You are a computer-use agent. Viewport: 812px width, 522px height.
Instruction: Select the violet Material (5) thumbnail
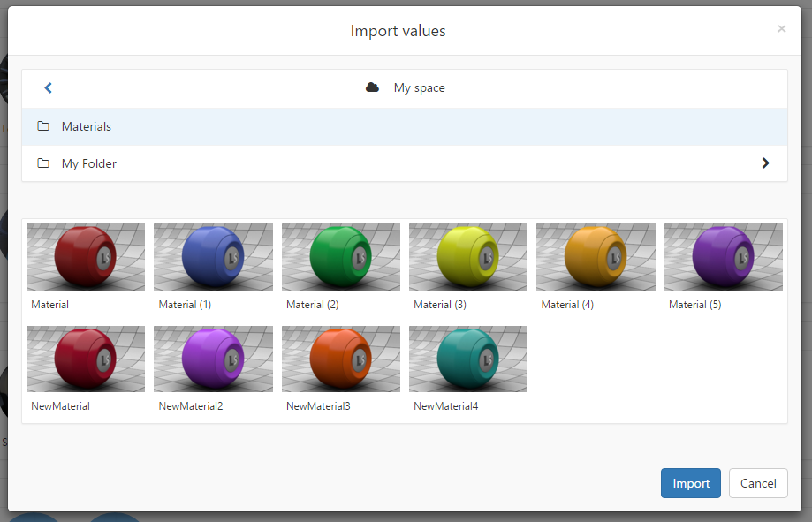coord(723,256)
